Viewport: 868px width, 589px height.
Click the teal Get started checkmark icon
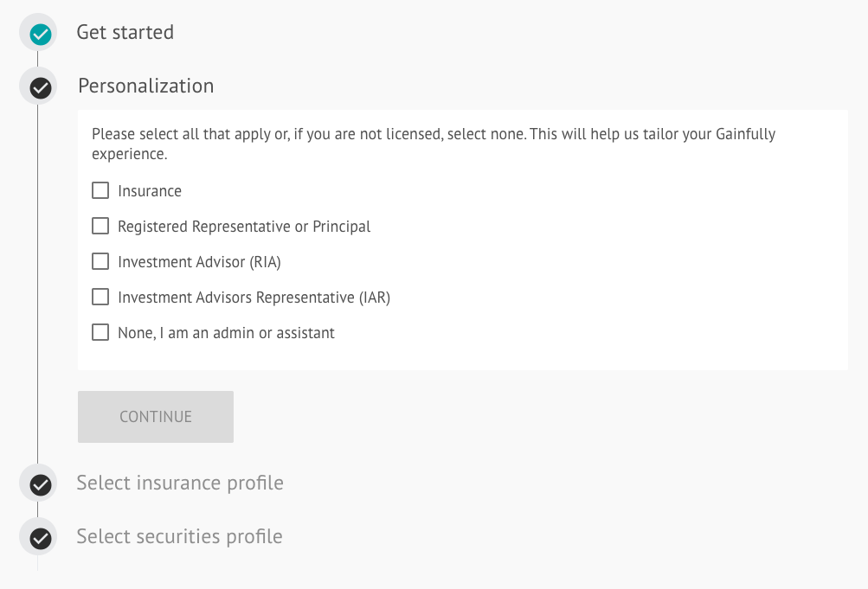(x=41, y=35)
